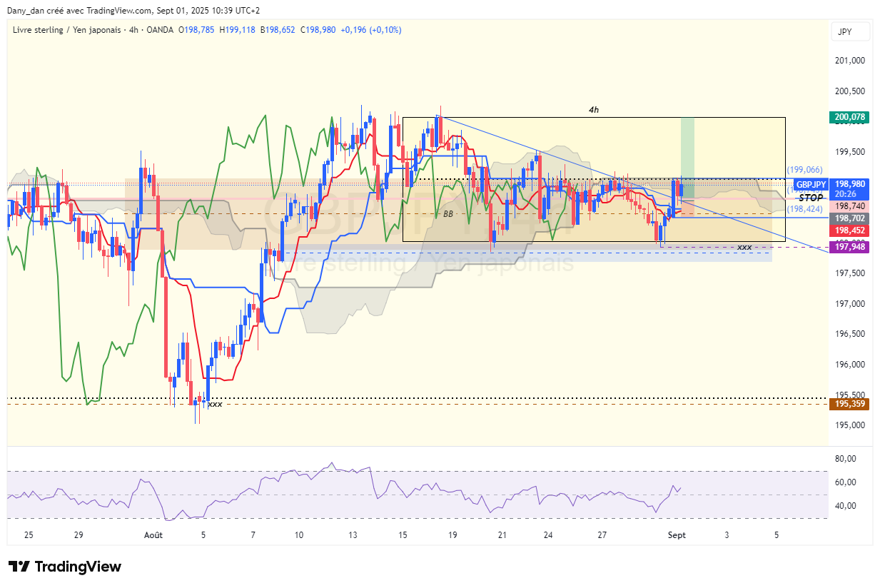
Task: Click the 197,000 price axis label
Action: [850, 303]
